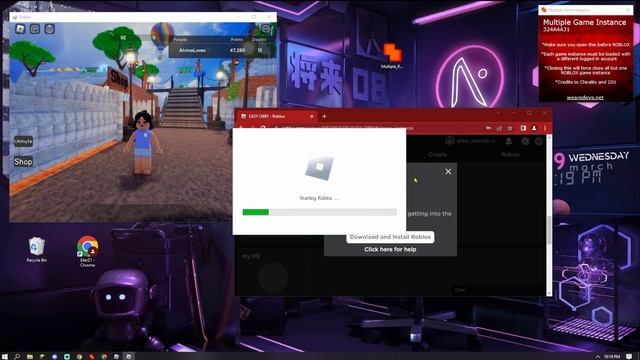Screen dimensions: 640x360
Task: Open the backpack icon in Roblox game window
Action: [50, 29]
